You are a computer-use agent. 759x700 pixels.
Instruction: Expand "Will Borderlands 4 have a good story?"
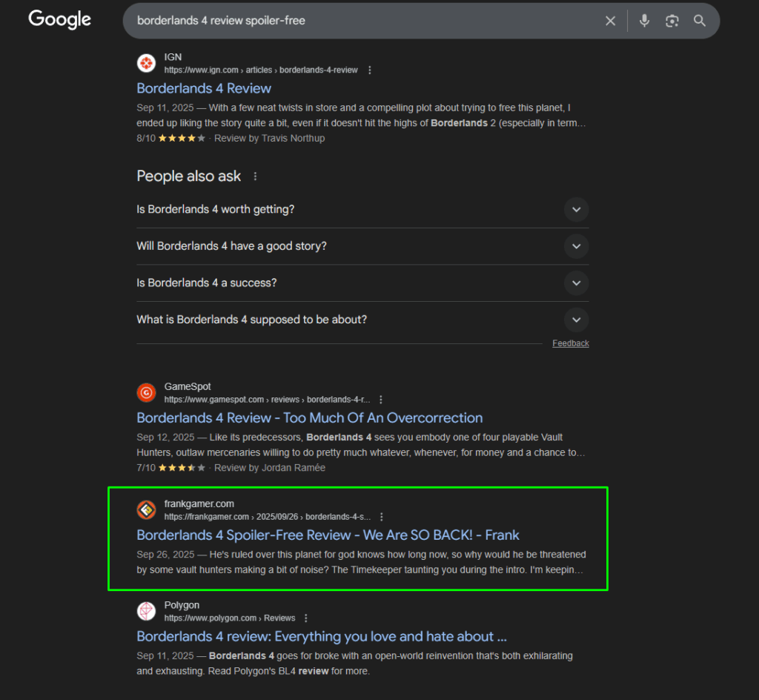click(576, 246)
